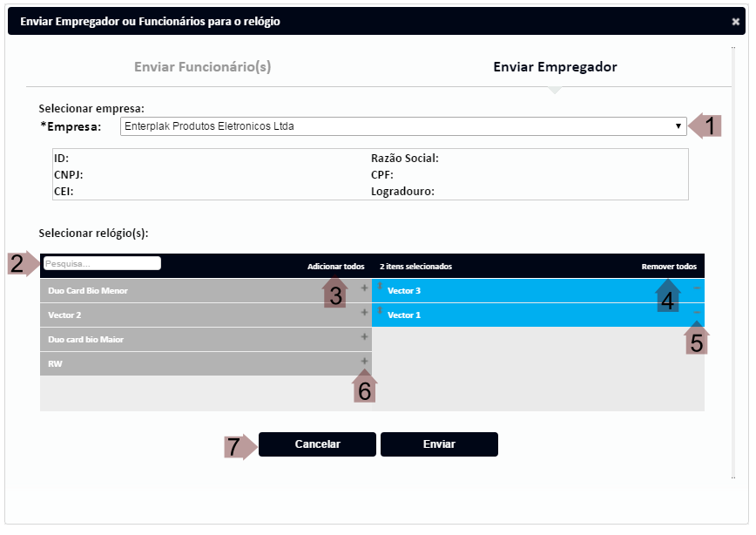Click the plus icon for Vector 2
This screenshot has width=756, height=535.
point(364,312)
